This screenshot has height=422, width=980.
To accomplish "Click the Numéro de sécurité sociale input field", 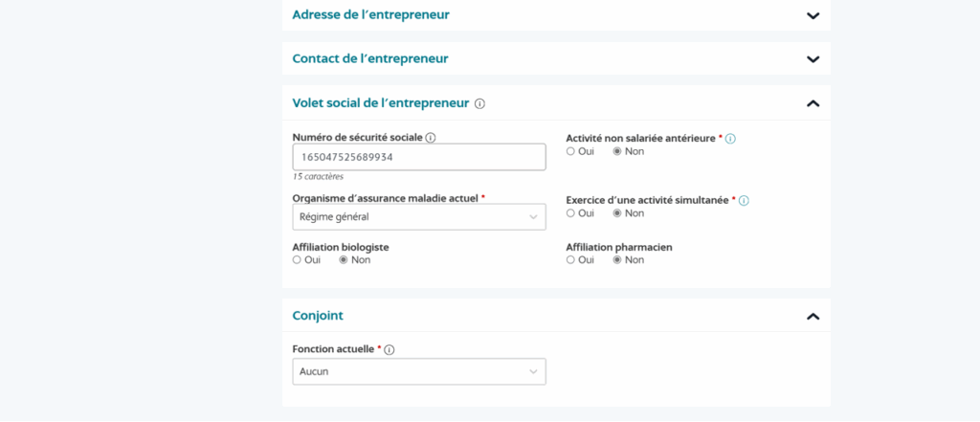I will click(x=418, y=157).
